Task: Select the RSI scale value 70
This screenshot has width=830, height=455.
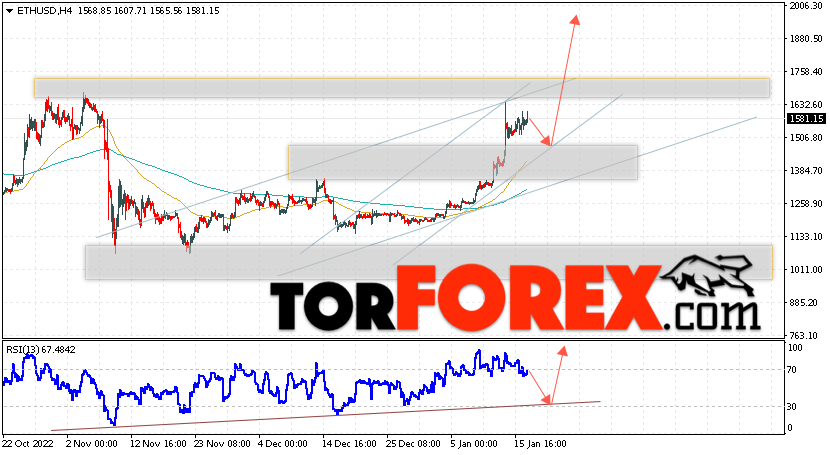Action: (792, 369)
